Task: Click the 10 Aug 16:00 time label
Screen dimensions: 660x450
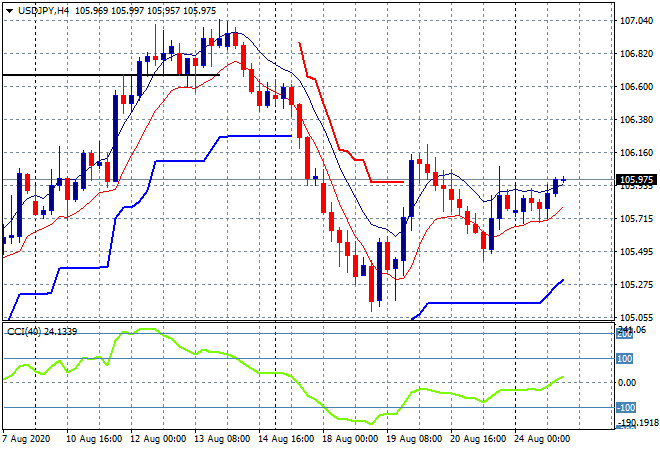Action: (94, 439)
